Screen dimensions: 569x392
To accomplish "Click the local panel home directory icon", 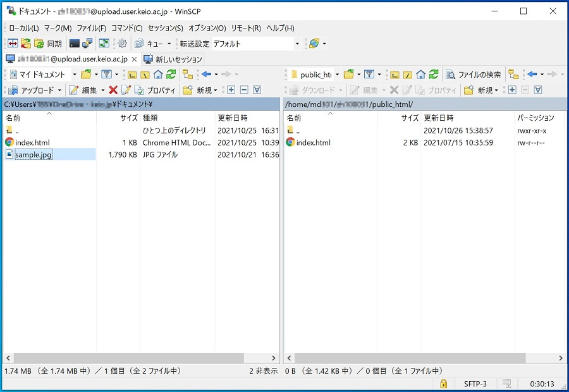I will click(x=158, y=75).
